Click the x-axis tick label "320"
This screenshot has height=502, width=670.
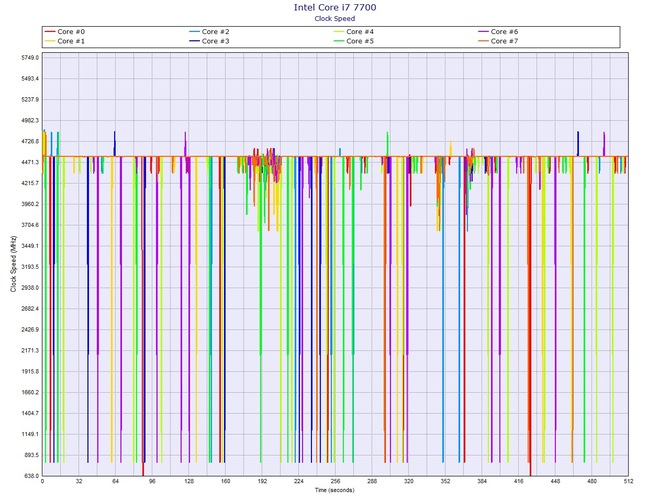[409, 481]
